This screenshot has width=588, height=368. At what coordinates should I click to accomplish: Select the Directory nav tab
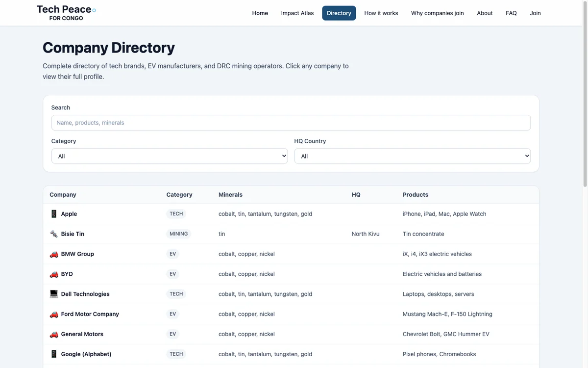tap(339, 13)
